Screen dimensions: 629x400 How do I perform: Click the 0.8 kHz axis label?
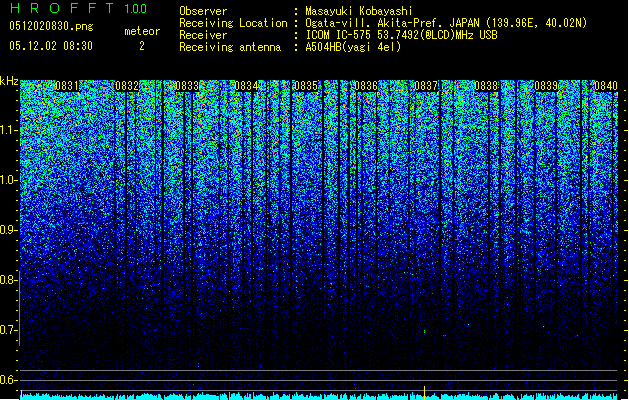click(9, 280)
